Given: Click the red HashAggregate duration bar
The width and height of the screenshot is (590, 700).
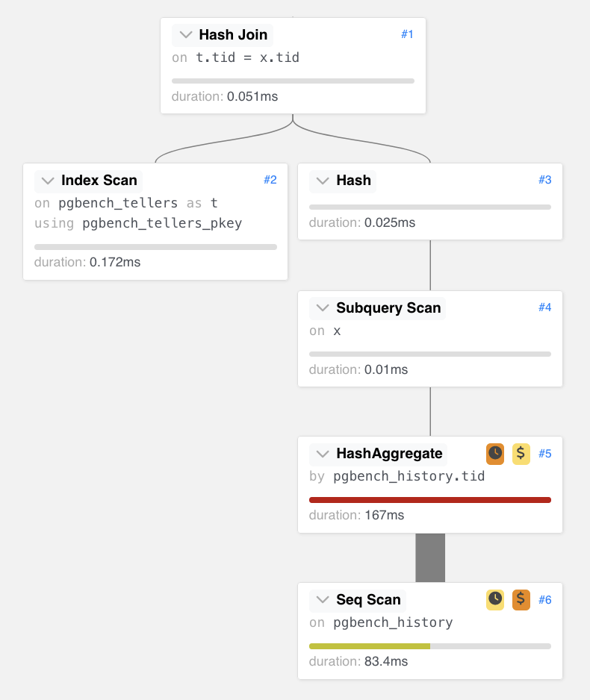Looking at the screenshot, I should pos(430,500).
